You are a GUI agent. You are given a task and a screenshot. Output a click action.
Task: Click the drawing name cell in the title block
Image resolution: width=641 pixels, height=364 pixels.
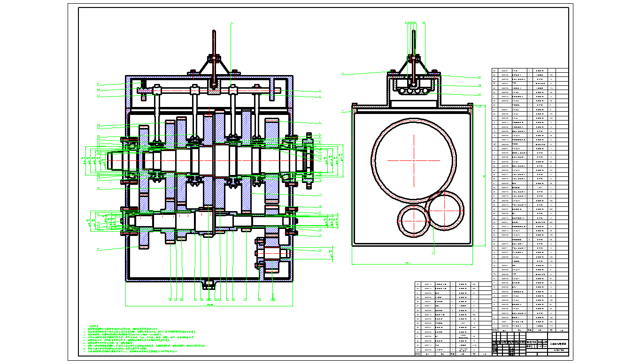coord(557,344)
